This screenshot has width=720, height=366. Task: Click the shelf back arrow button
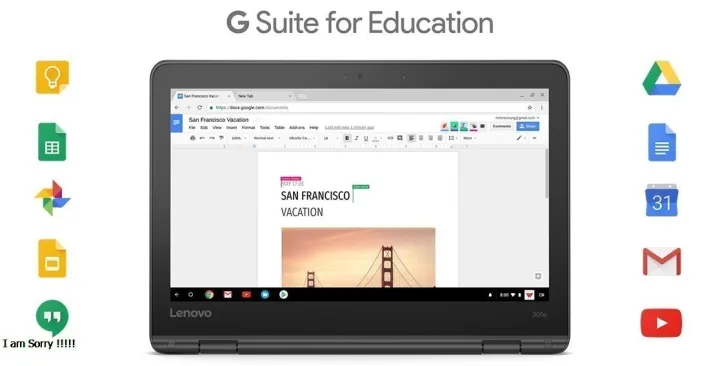(x=177, y=295)
